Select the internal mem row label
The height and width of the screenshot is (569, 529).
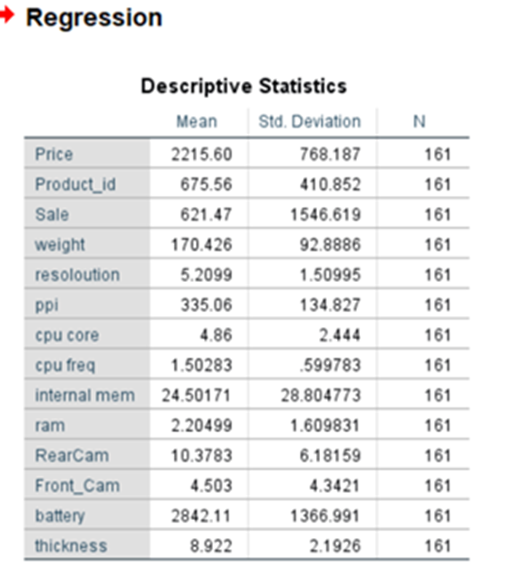(85, 395)
